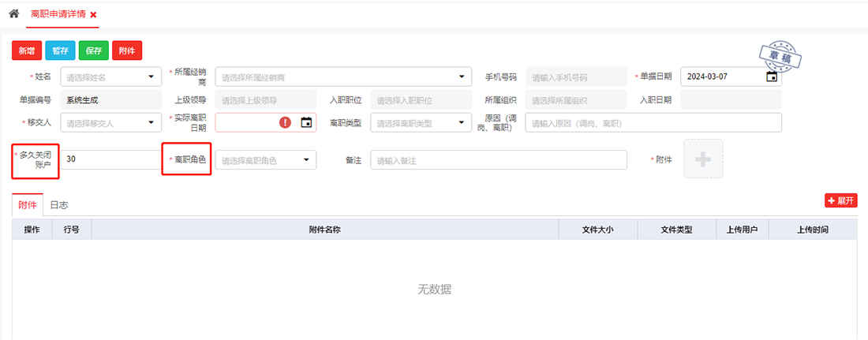The image size is (868, 340).
Task: Switch to the 日志 tab
Action: pos(59,205)
